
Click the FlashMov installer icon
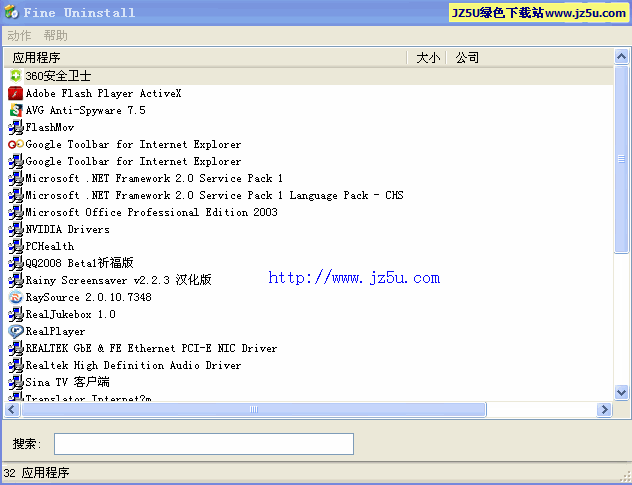click(x=15, y=127)
